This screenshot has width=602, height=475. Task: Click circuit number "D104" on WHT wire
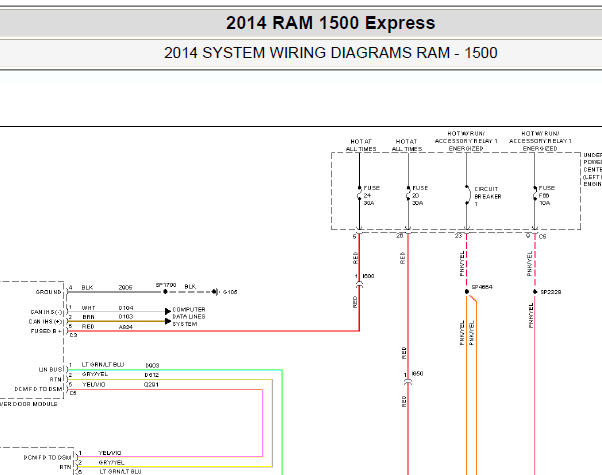tap(126, 308)
